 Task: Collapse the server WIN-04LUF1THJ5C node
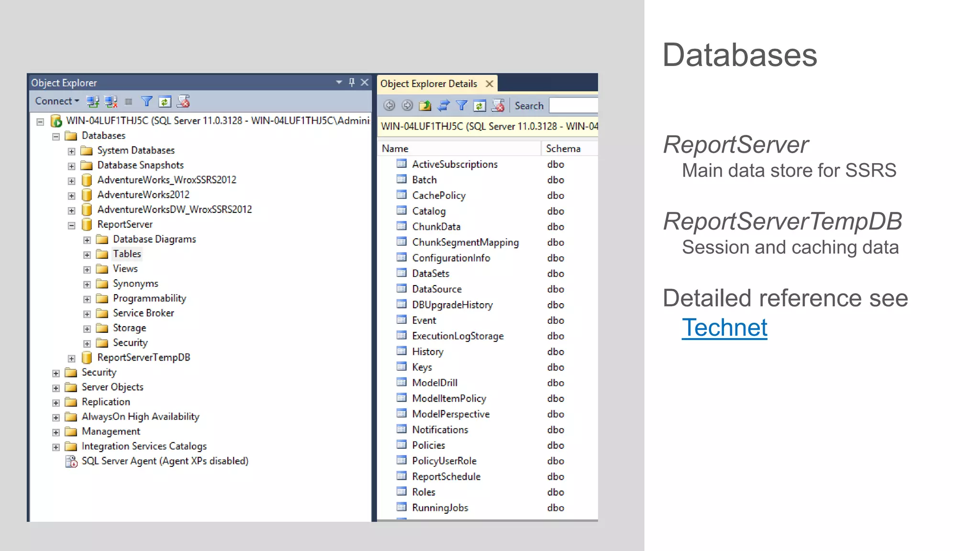[x=40, y=121]
